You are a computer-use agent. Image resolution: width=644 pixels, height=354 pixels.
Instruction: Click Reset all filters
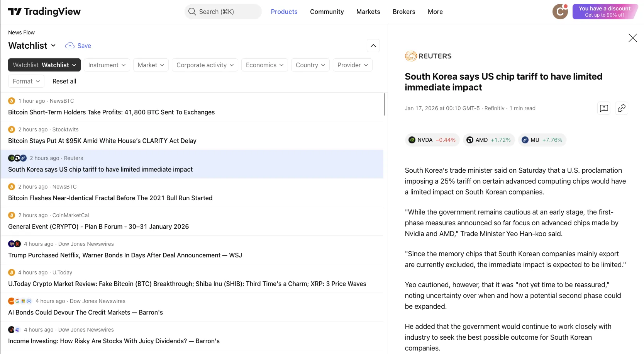pyautogui.click(x=64, y=81)
